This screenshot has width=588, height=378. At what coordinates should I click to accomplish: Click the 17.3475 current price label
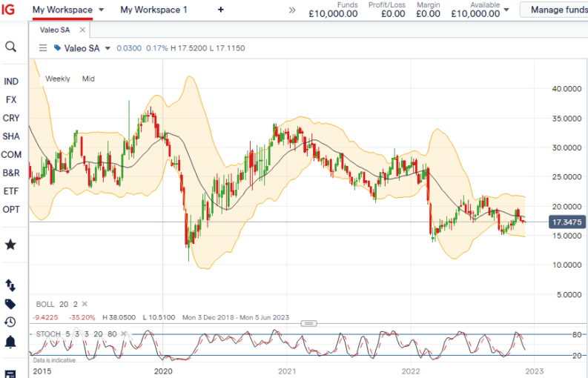point(566,222)
